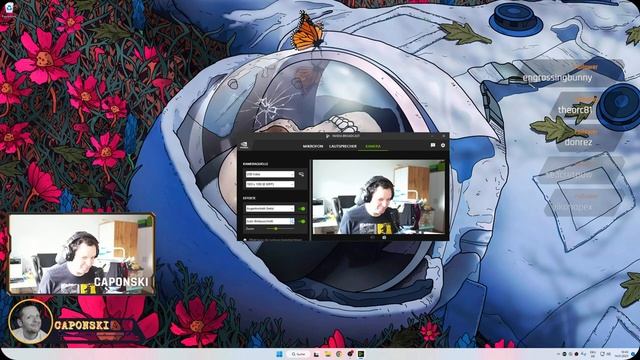This screenshot has width=640, height=360.
Task: Open camera settings icon beside source dropdown
Action: pos(301,174)
